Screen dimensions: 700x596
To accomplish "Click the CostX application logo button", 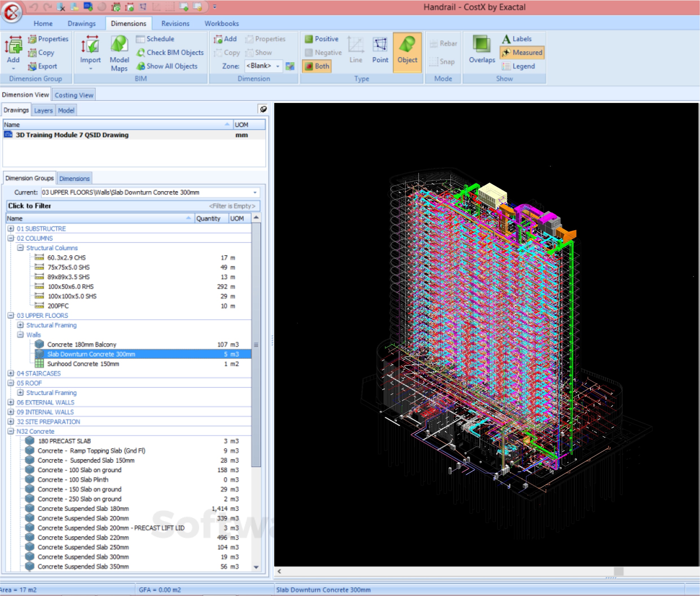I will click(12, 12).
